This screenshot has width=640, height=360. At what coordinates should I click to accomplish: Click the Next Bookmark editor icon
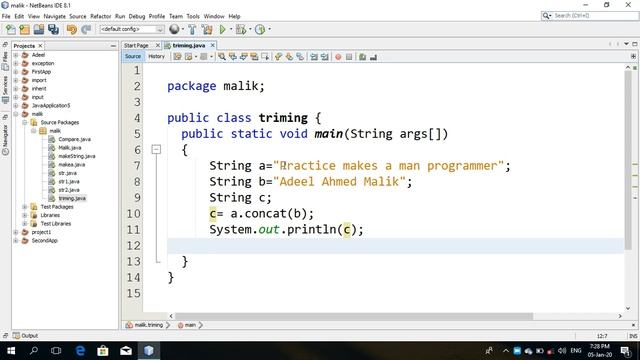point(289,57)
